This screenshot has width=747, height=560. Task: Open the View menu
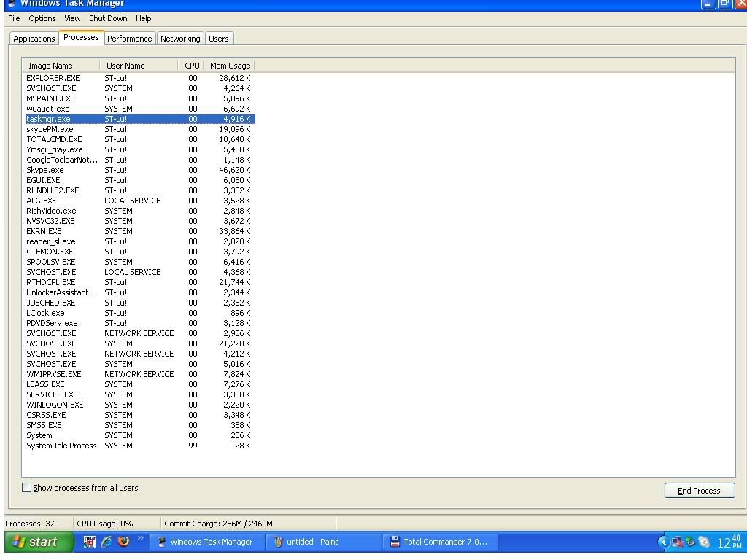(72, 18)
